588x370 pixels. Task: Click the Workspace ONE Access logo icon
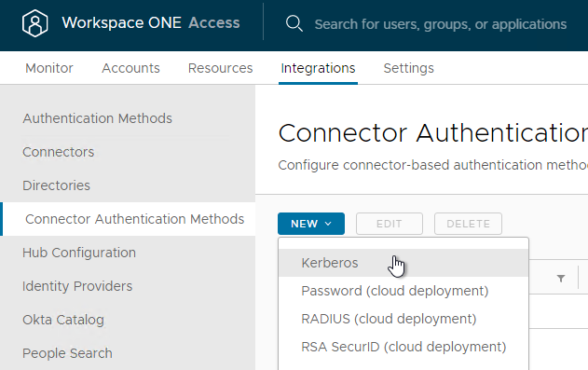tap(34, 23)
